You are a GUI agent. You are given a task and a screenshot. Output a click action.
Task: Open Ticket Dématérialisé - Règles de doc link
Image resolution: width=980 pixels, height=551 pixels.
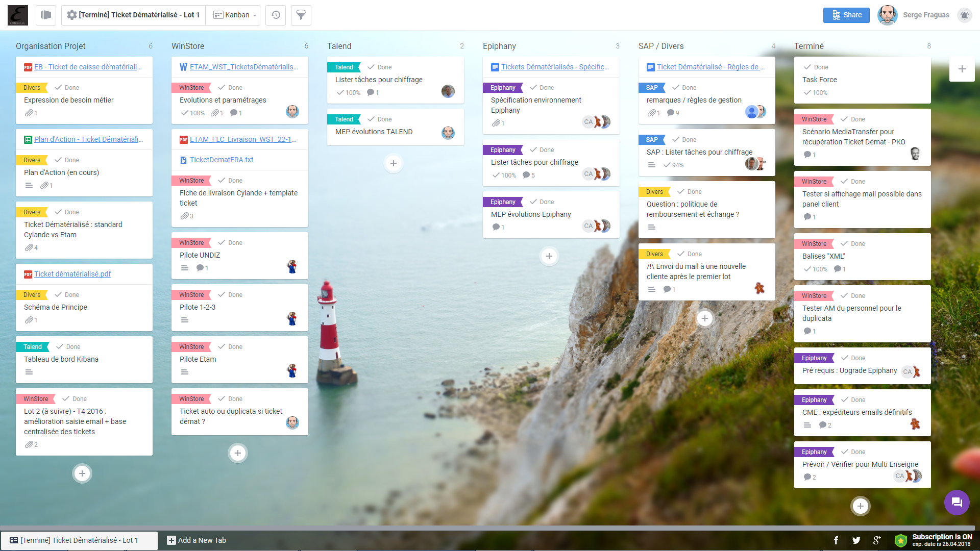(x=710, y=67)
